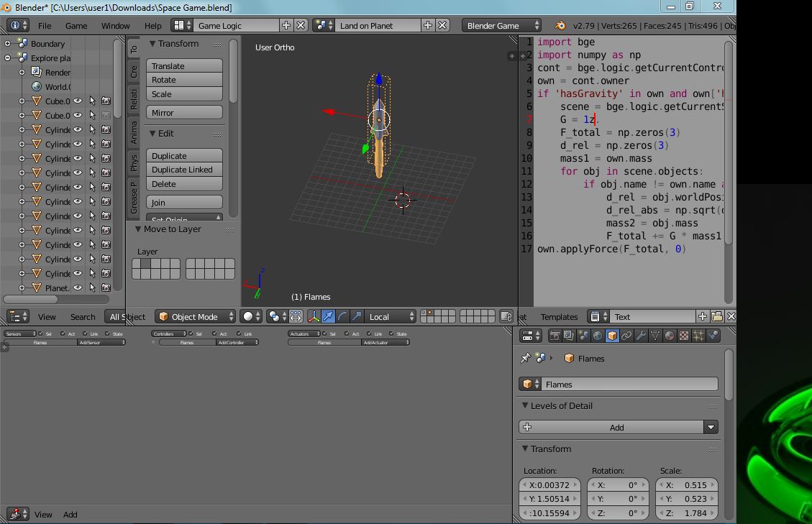Image resolution: width=812 pixels, height=524 pixels.
Task: Open the Object Data tab (triangle mesh icon)
Action: pyautogui.click(x=655, y=336)
